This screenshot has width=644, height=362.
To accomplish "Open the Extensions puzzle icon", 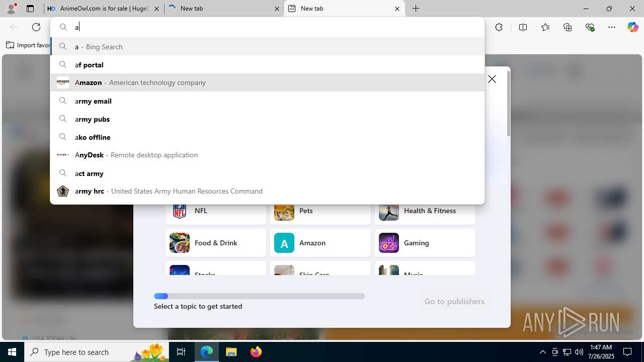I will coord(499,27).
